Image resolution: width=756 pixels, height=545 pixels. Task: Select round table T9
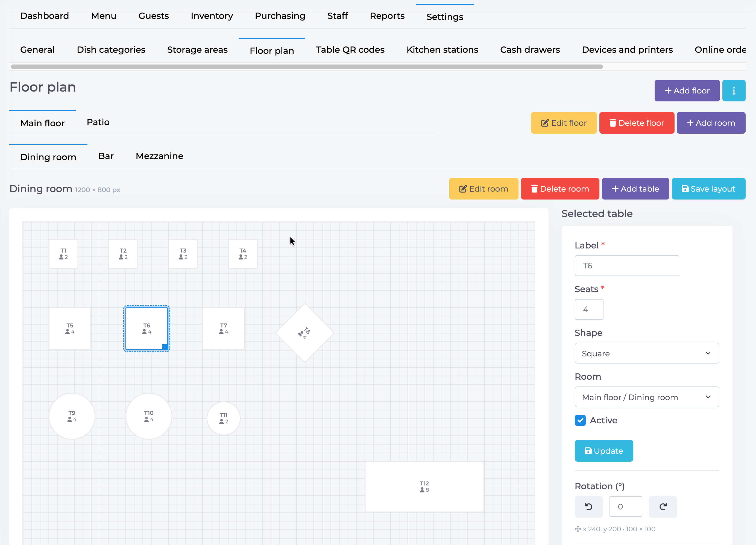click(72, 416)
